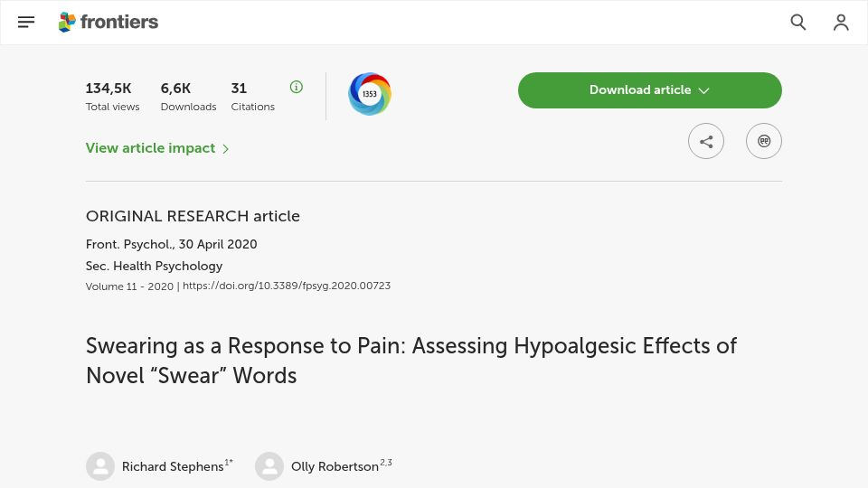Click the green metrics info icon
The image size is (868, 488).
(x=297, y=87)
